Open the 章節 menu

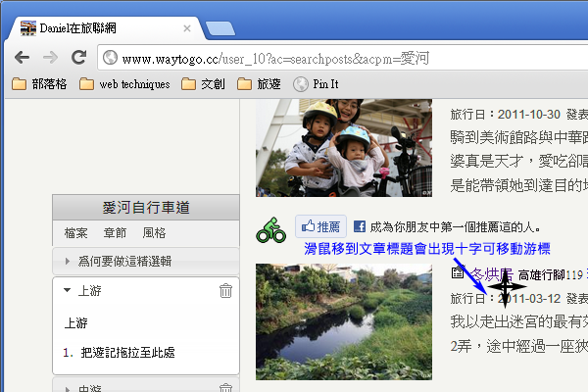pos(115,233)
